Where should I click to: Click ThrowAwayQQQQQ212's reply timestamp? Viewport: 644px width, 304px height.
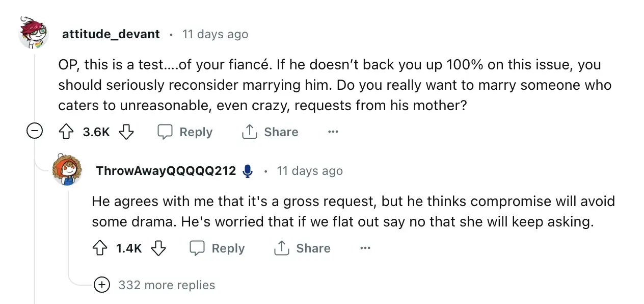point(310,171)
